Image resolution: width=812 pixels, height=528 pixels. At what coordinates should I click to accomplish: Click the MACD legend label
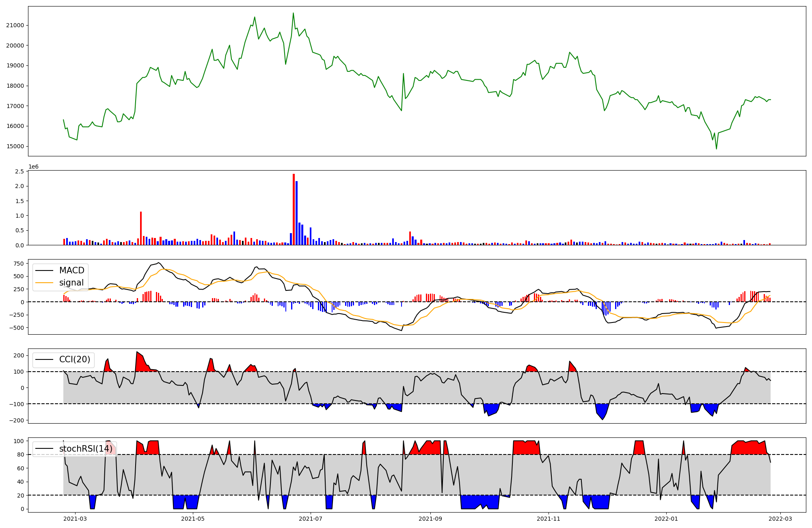(71, 270)
